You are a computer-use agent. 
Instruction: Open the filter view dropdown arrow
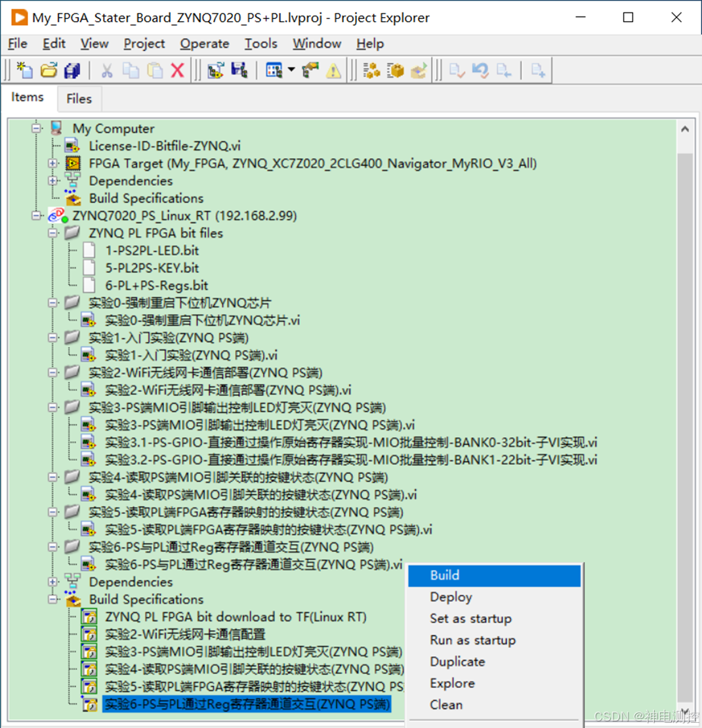pyautogui.click(x=291, y=70)
